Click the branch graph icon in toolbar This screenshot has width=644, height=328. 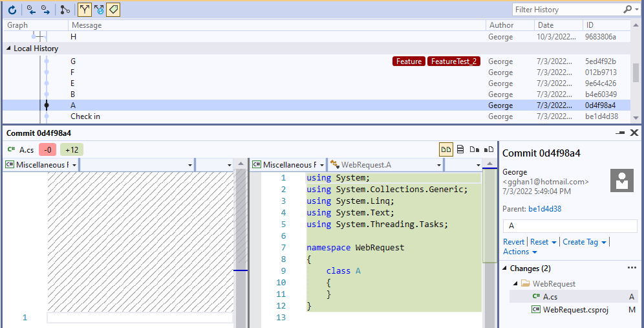pos(65,10)
